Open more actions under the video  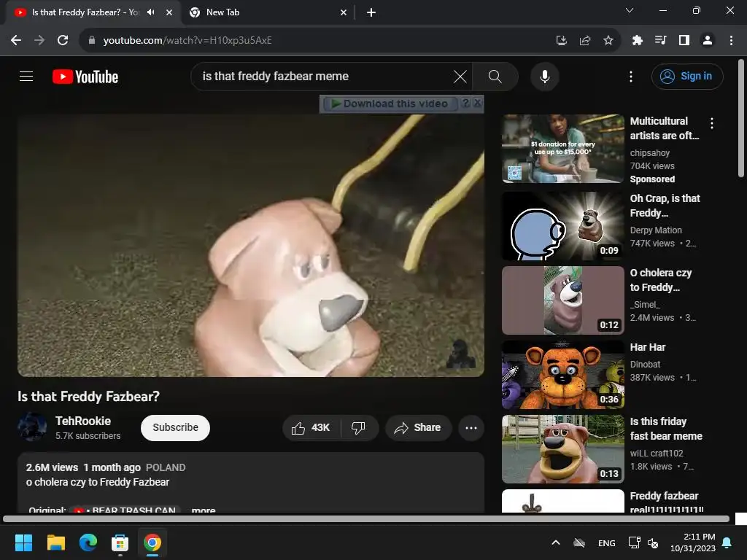pos(471,427)
